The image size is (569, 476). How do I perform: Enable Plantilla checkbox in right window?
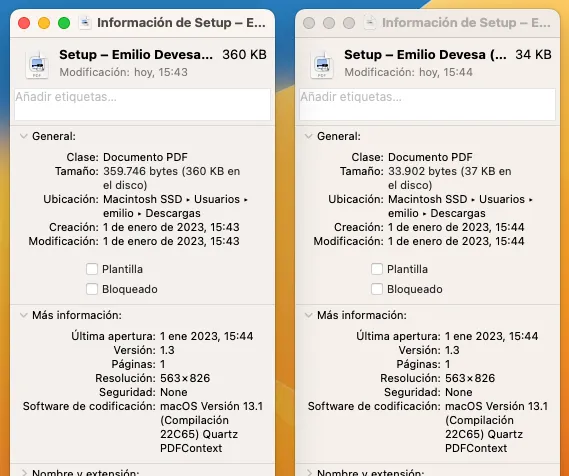pyautogui.click(x=377, y=269)
